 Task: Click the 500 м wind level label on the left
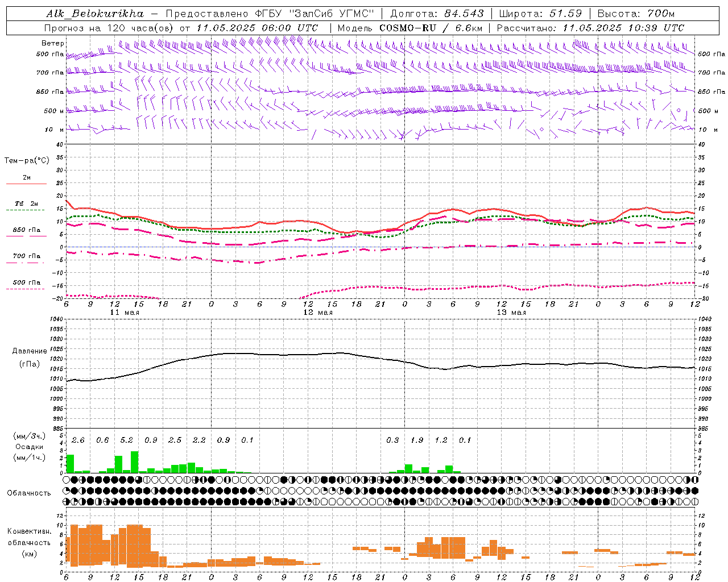pyautogui.click(x=54, y=111)
